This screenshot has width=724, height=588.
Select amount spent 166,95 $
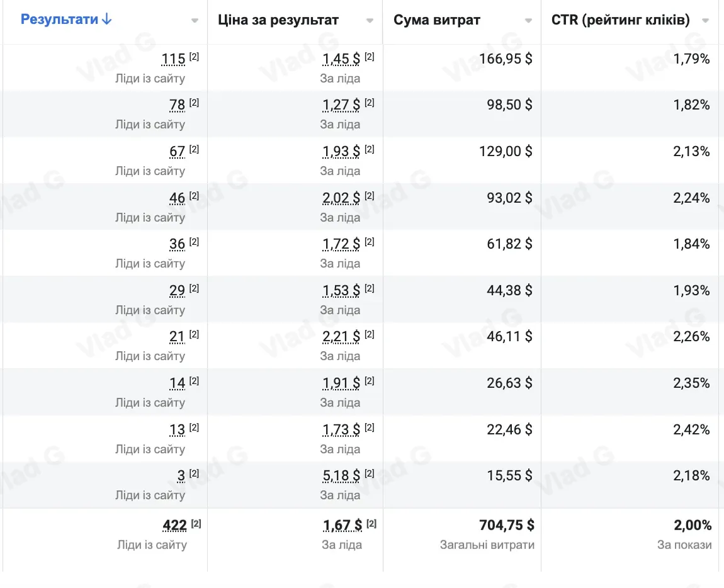[506, 59]
